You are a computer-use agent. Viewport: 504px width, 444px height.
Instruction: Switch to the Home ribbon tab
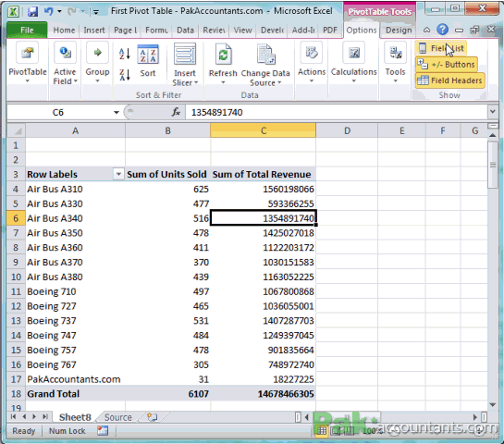64,30
